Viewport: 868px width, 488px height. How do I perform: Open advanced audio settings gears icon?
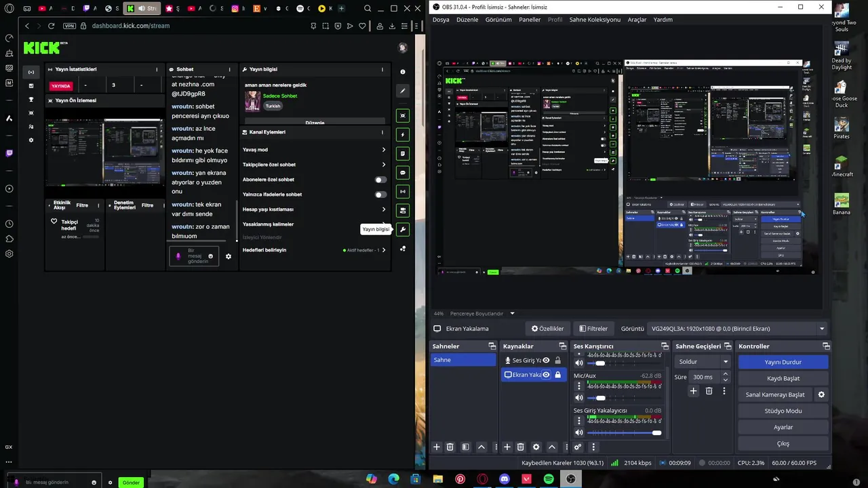tap(578, 447)
